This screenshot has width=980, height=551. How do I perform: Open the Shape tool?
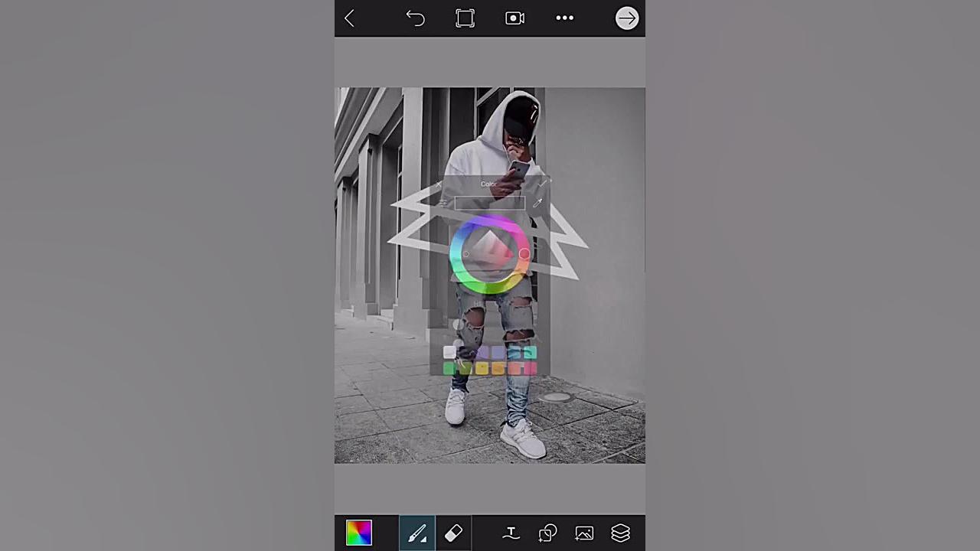(x=547, y=533)
